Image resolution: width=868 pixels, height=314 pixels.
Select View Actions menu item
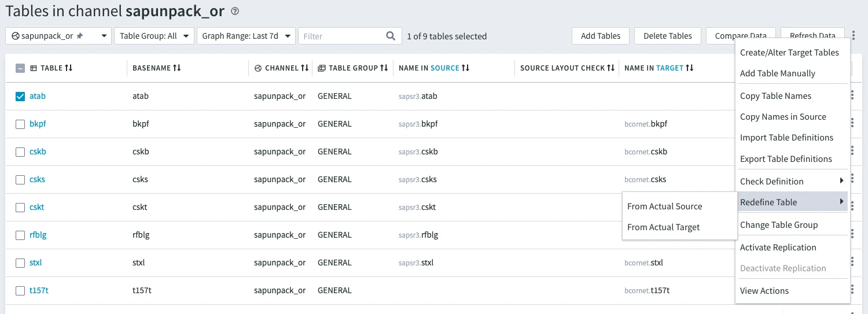[764, 290]
